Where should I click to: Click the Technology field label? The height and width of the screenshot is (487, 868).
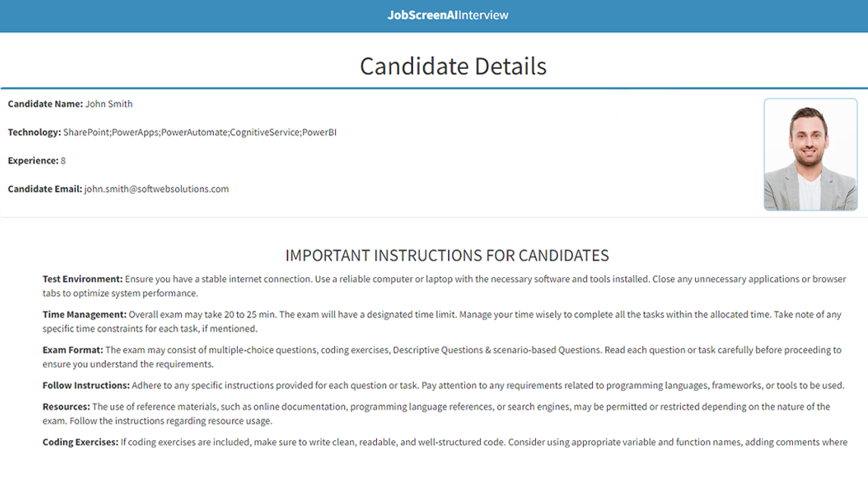[x=34, y=132]
